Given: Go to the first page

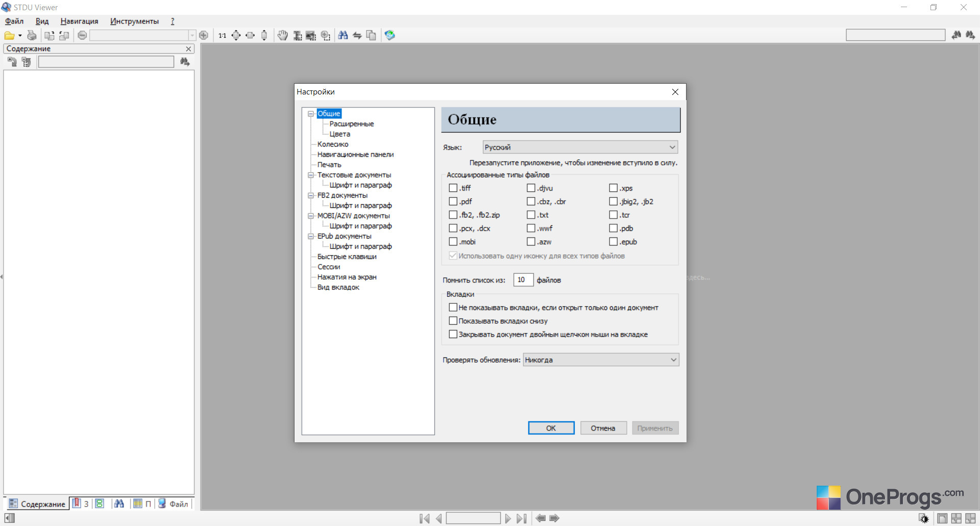Looking at the screenshot, I should coord(424,518).
